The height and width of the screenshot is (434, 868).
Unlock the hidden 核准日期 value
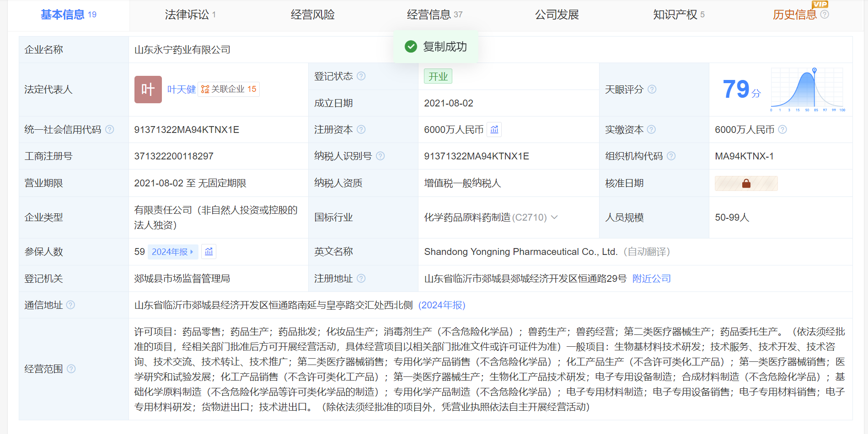point(746,183)
